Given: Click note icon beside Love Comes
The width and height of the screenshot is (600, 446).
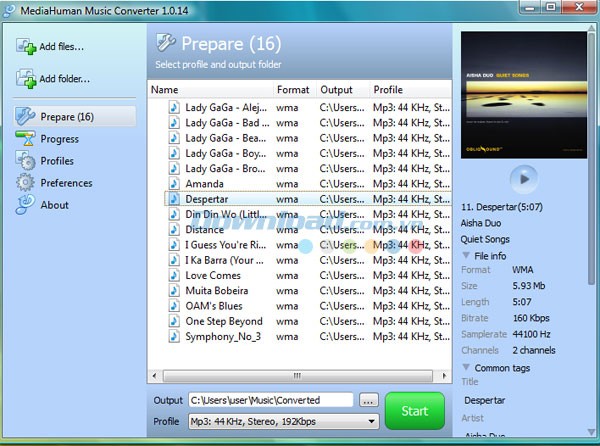Looking at the screenshot, I should pyautogui.click(x=174, y=275).
